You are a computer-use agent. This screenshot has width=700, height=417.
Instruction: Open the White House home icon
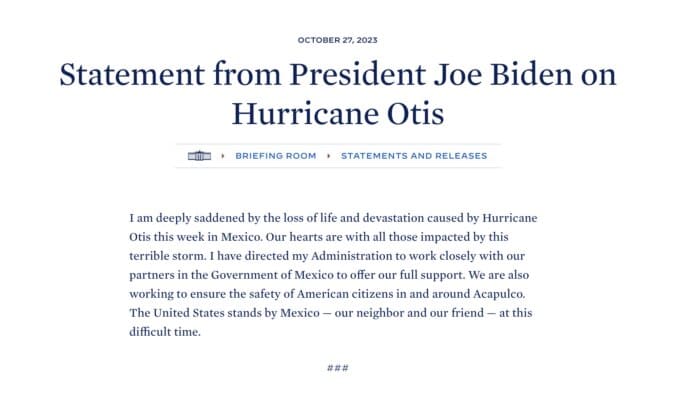point(199,156)
